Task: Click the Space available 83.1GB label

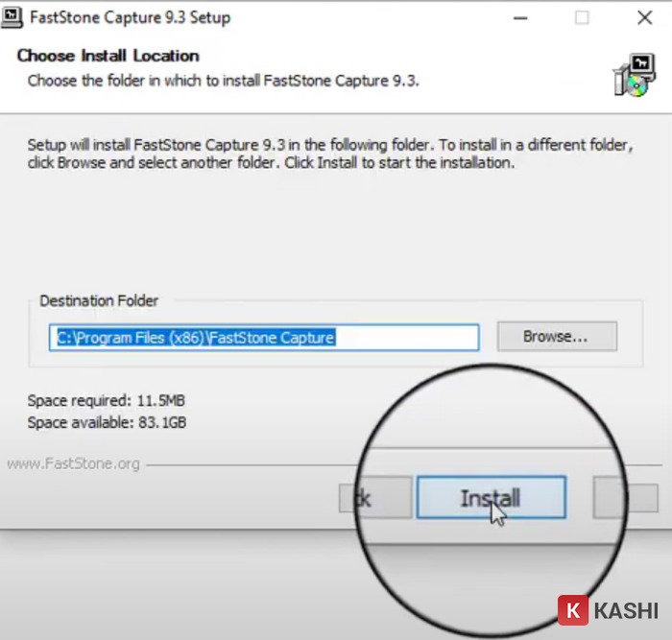Action: point(107,422)
